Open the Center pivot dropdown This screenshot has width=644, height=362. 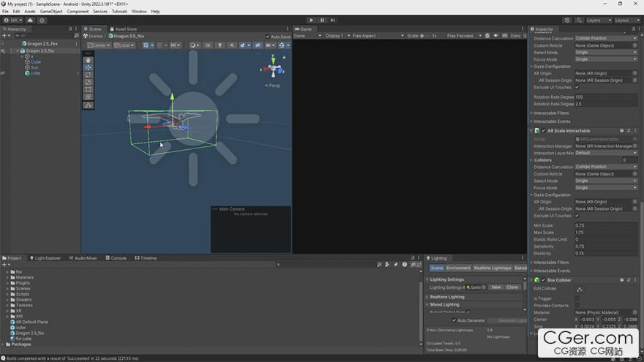click(x=99, y=45)
